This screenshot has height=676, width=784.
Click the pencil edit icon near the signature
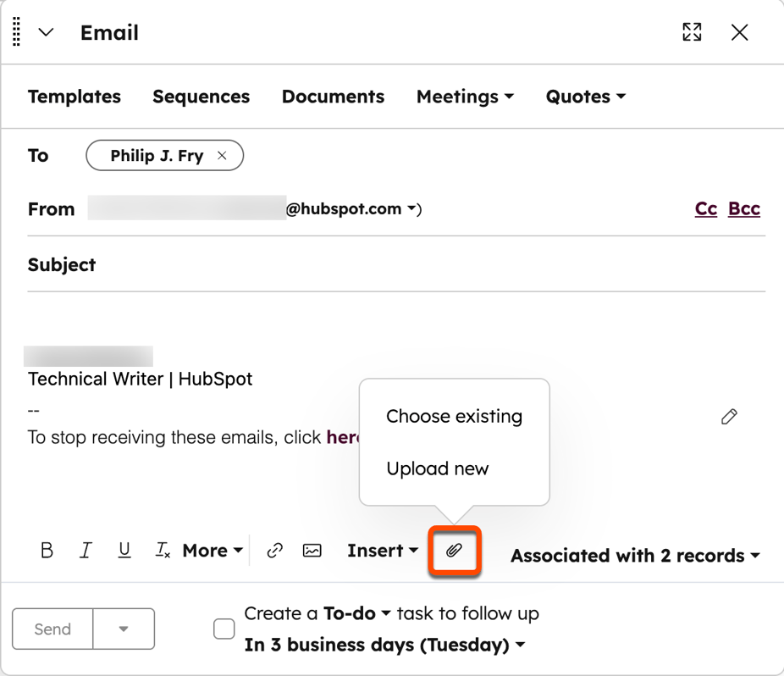(x=729, y=417)
